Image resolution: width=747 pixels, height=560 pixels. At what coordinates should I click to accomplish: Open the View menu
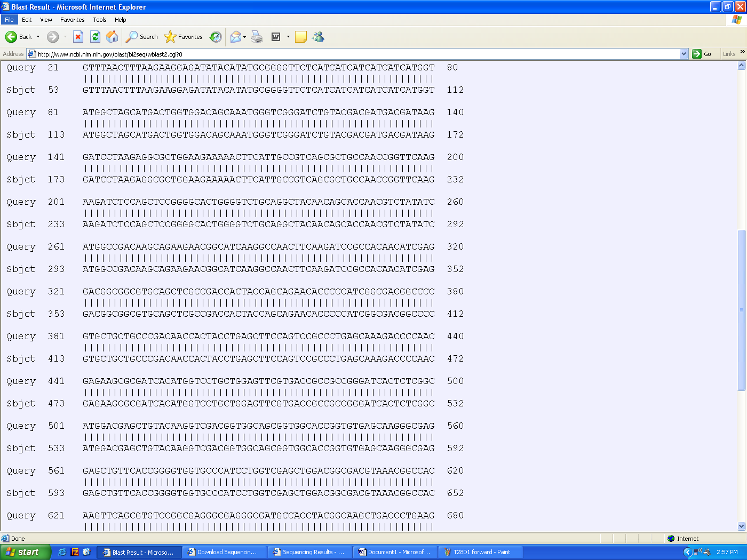click(x=46, y=20)
